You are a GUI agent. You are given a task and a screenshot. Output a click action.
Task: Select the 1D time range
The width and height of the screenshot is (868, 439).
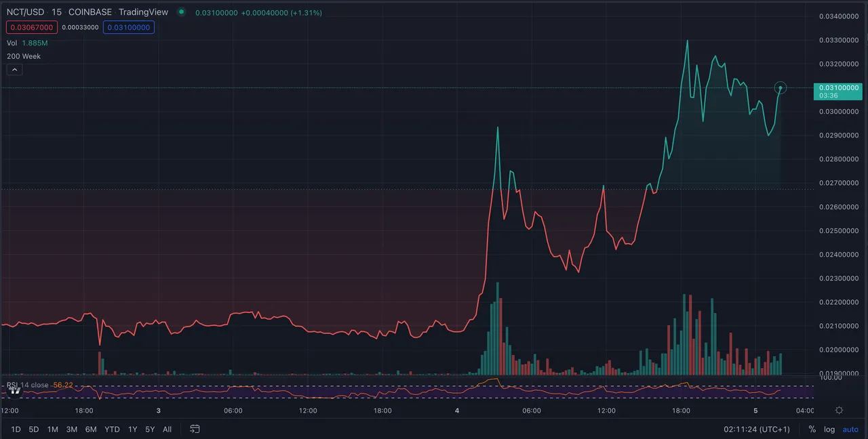coord(16,429)
